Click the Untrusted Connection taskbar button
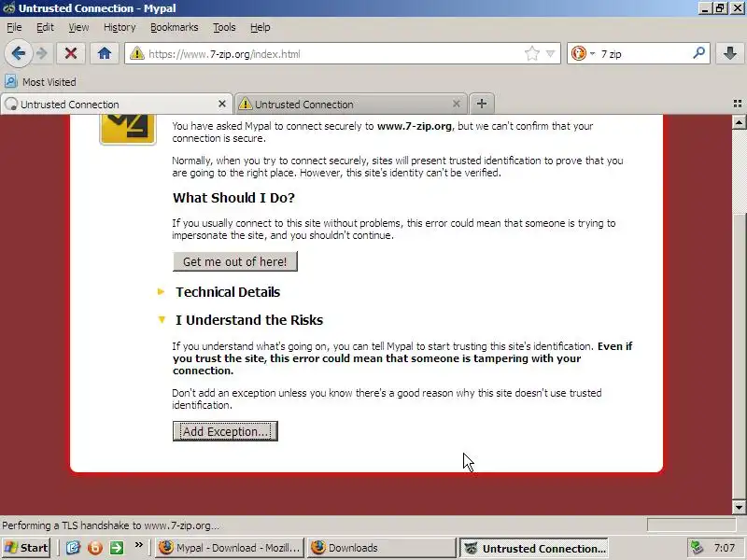 coord(533,548)
